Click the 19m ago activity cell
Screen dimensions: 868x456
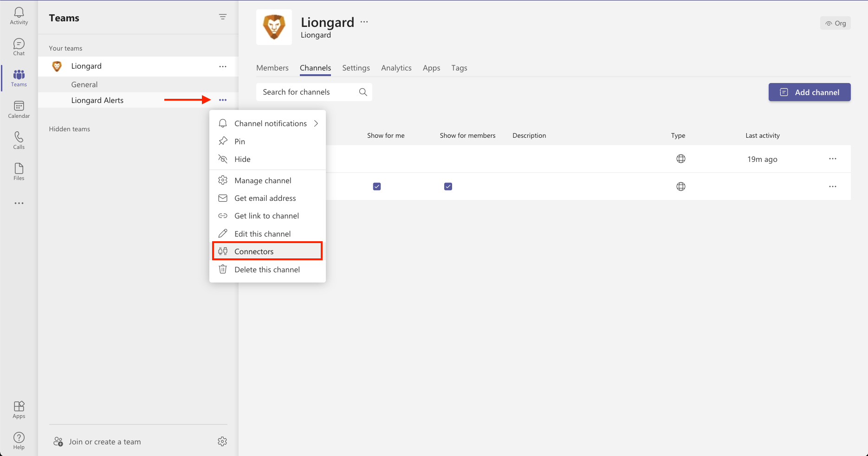[762, 159]
